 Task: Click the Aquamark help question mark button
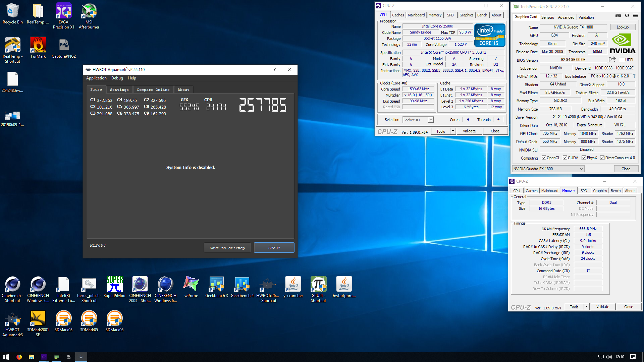pyautogui.click(x=274, y=69)
